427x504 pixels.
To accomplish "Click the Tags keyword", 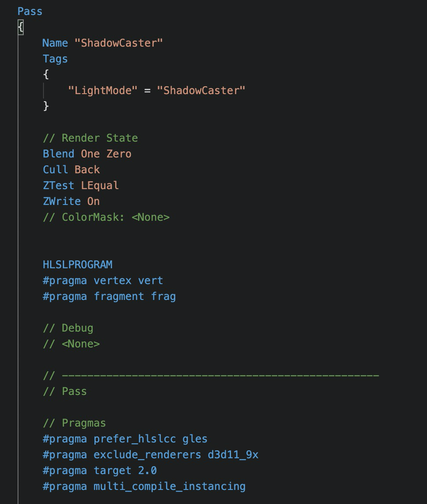I will [x=55, y=59].
